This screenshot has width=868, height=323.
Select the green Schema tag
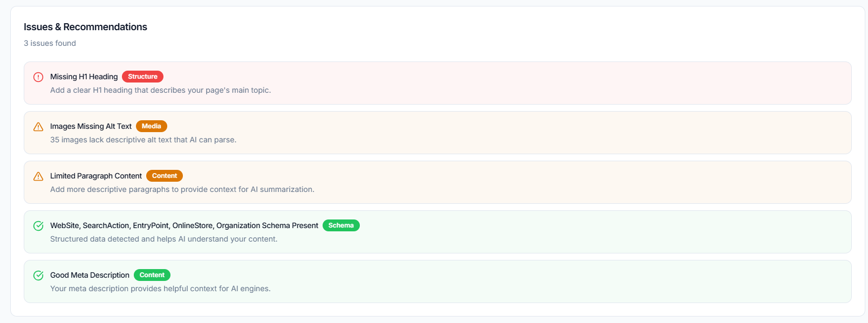(341, 225)
